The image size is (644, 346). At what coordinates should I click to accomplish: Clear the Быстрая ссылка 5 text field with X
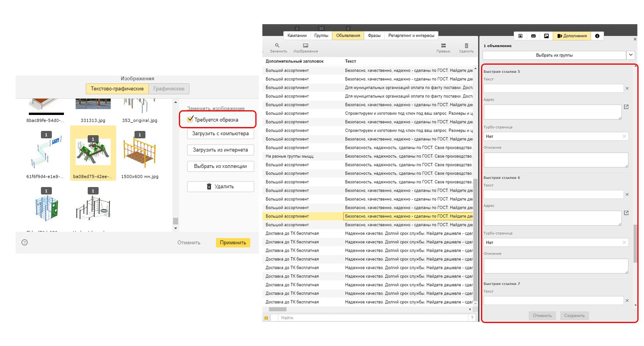click(627, 88)
